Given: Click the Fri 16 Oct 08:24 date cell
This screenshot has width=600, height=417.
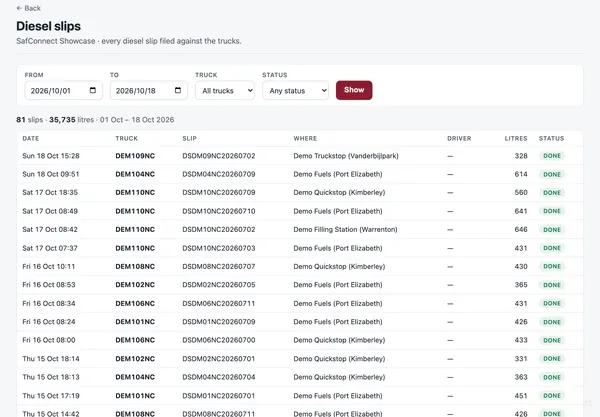Looking at the screenshot, I should click(49, 322).
